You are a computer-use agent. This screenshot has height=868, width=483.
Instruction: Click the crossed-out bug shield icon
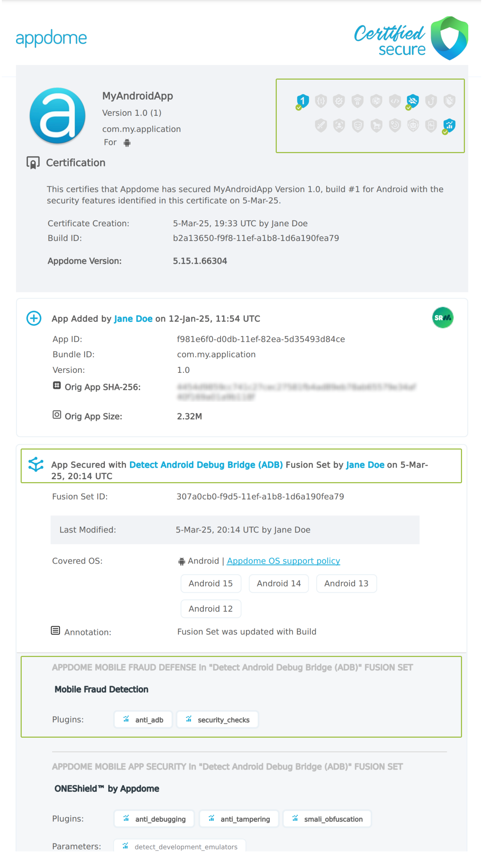449,101
